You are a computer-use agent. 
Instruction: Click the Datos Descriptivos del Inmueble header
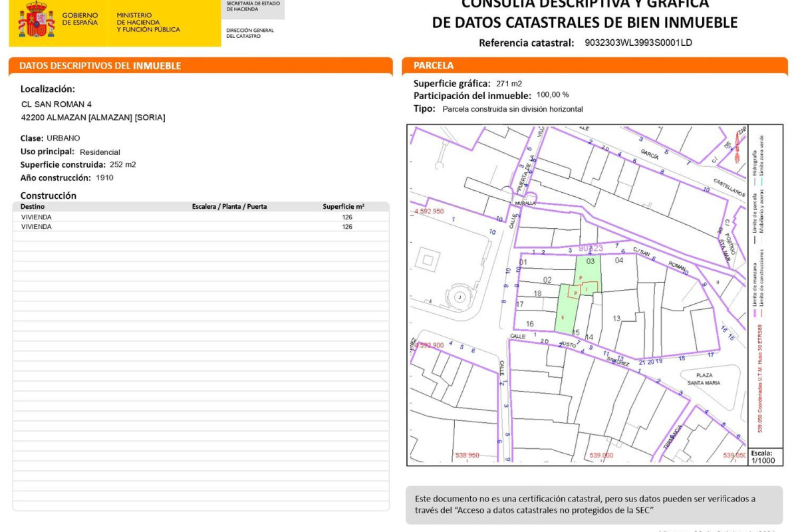[100, 66]
